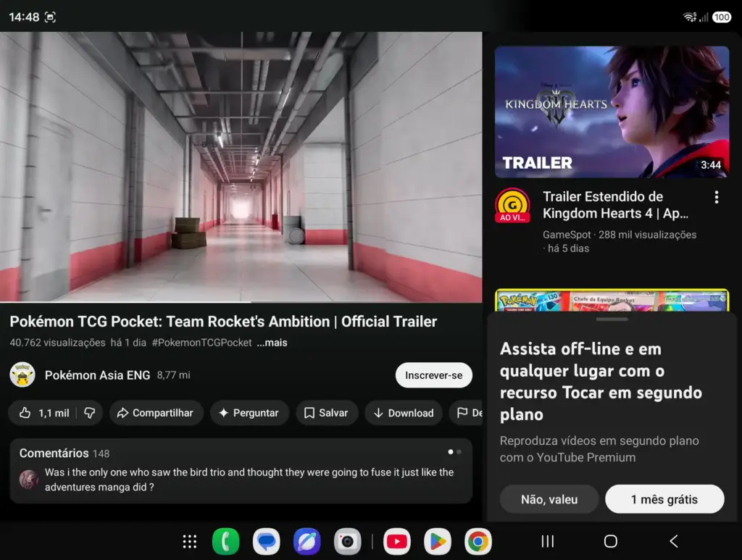The width and height of the screenshot is (742, 560).
Task: Open more options for Kingdom Hearts video
Action: coord(717,197)
